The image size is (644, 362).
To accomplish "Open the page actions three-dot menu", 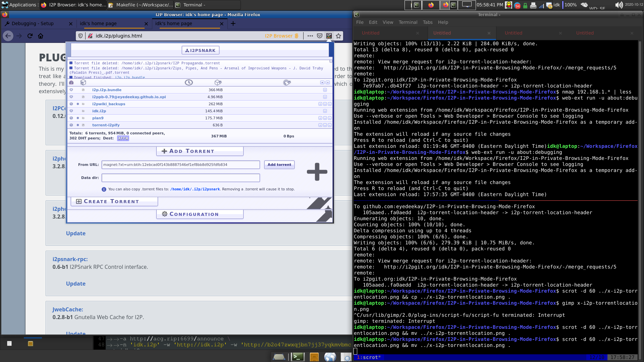I will coord(310,36).
